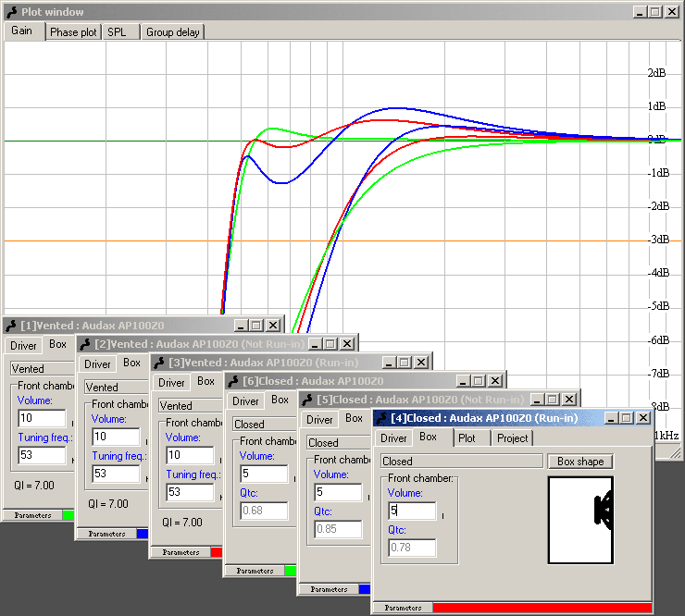Open Closed type dropdown in [5]Closed window
Screen dimensions: 685x616
(x=339, y=443)
